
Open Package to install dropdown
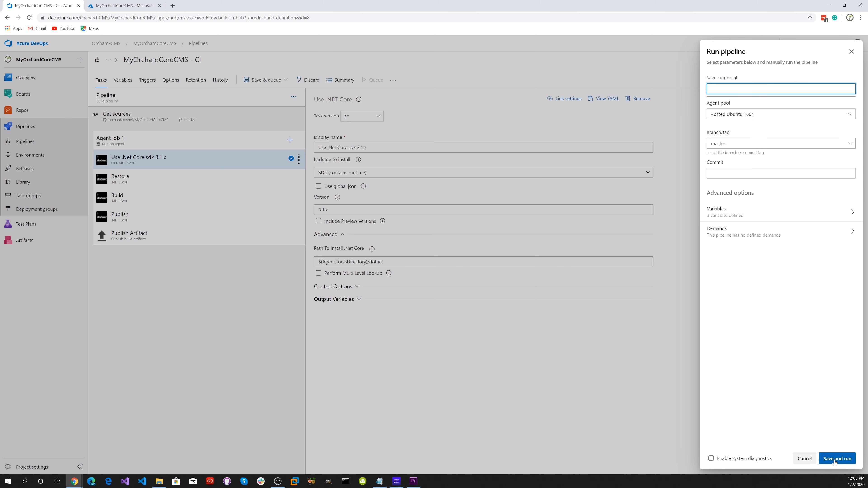pyautogui.click(x=483, y=172)
